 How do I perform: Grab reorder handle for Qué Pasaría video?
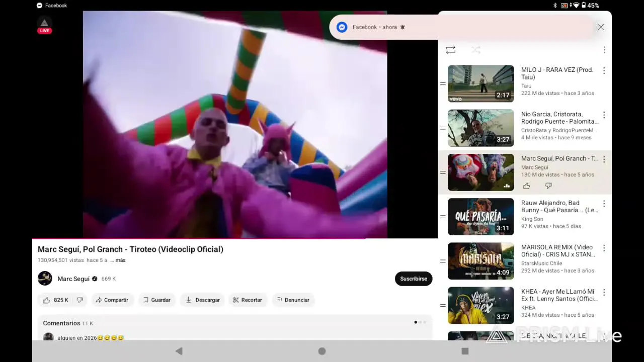pyautogui.click(x=443, y=217)
